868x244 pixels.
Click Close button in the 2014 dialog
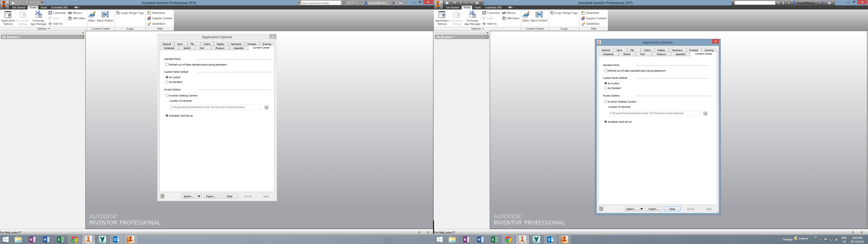point(229,196)
